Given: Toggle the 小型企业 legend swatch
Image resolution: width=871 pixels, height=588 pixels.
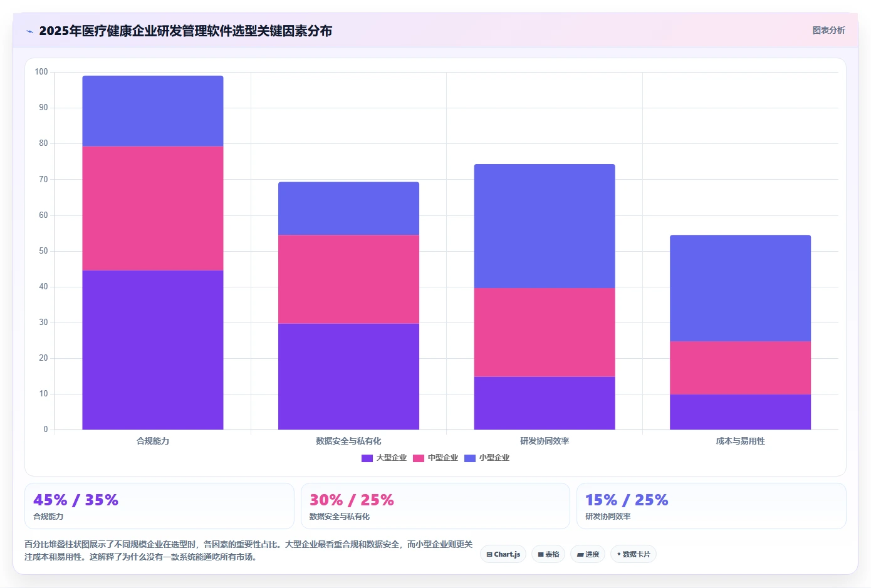Looking at the screenshot, I should pos(470,458).
